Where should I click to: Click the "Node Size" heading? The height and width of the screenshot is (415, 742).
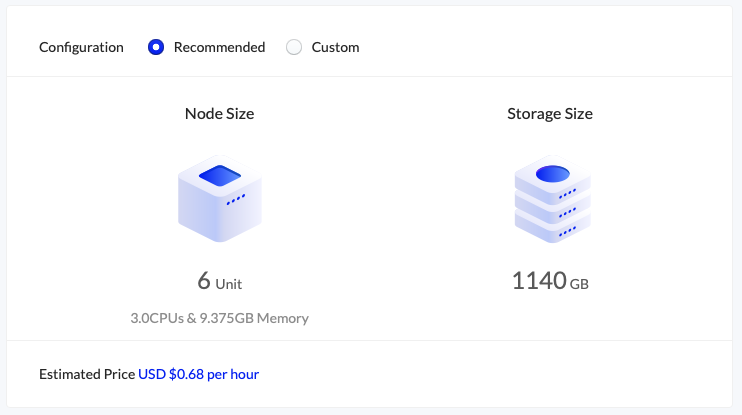[219, 114]
